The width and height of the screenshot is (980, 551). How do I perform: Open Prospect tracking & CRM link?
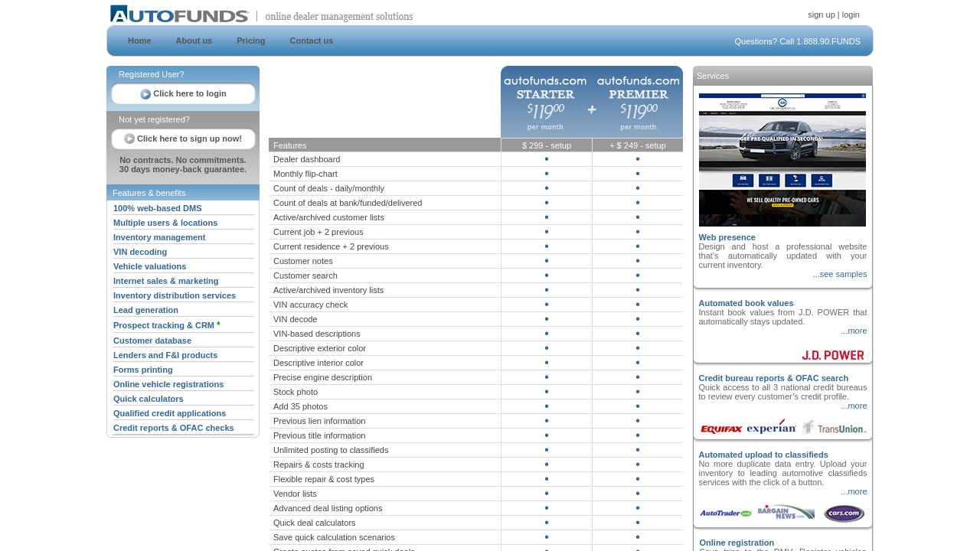coord(164,325)
